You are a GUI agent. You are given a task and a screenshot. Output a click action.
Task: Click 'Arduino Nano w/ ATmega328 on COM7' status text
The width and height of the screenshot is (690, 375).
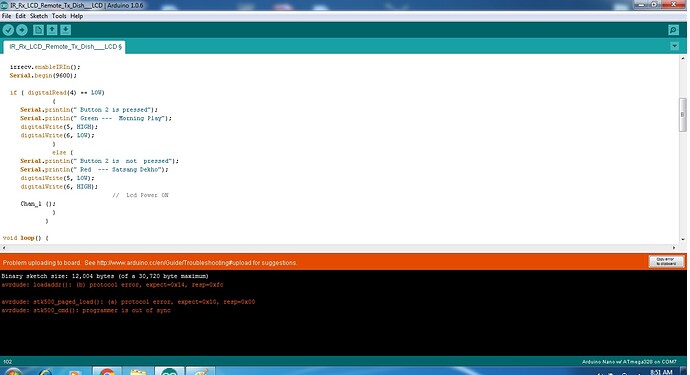[x=629, y=362]
